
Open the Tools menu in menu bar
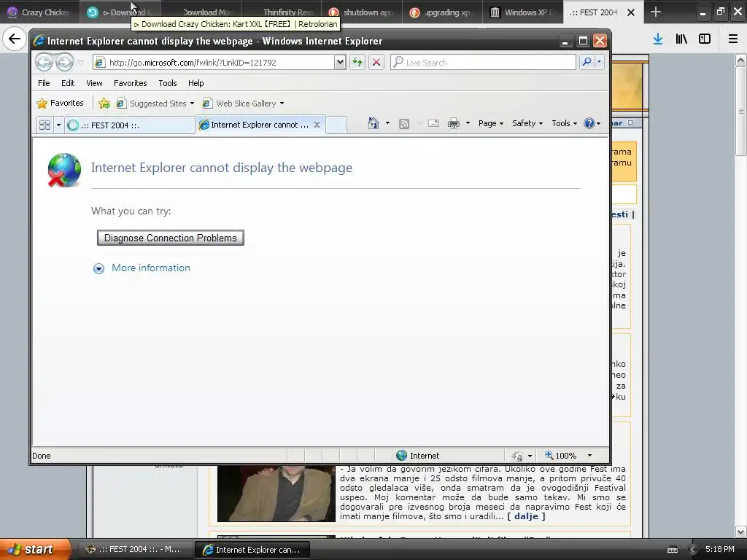[x=168, y=83]
